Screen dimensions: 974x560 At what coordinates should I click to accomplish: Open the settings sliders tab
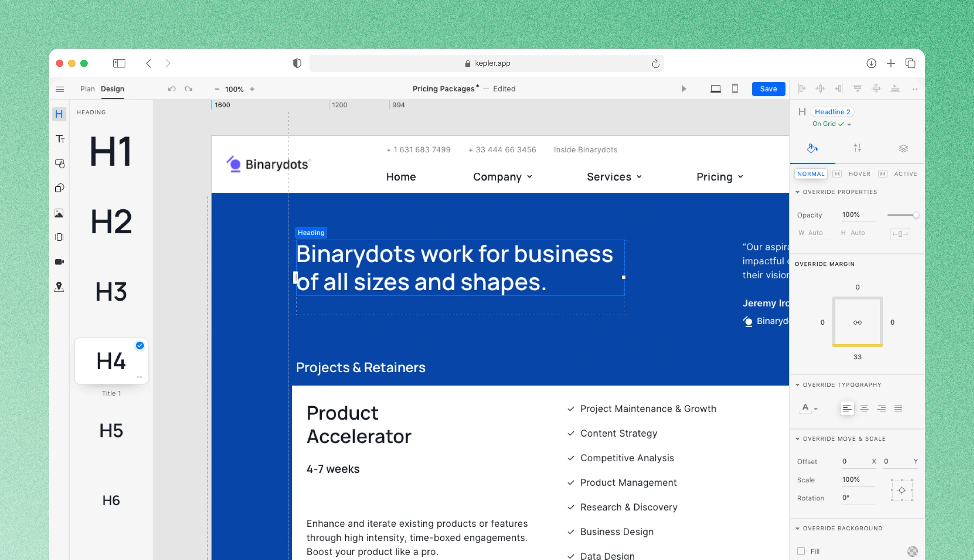[858, 148]
